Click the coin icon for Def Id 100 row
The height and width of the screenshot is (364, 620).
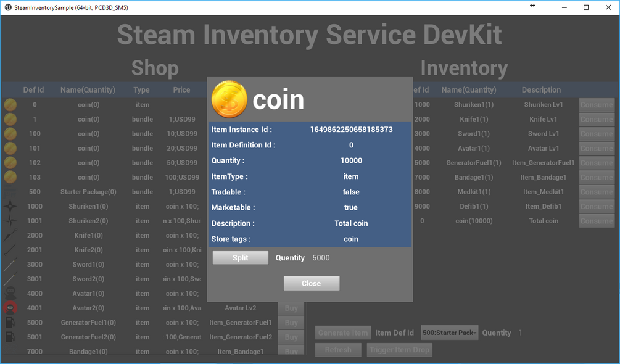[x=10, y=134]
